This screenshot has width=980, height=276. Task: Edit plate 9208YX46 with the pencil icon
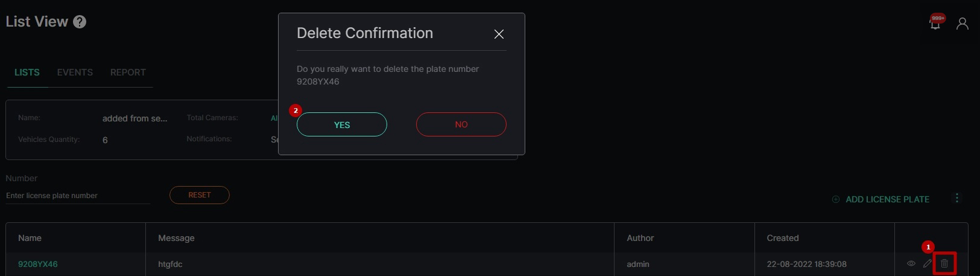coord(928,263)
